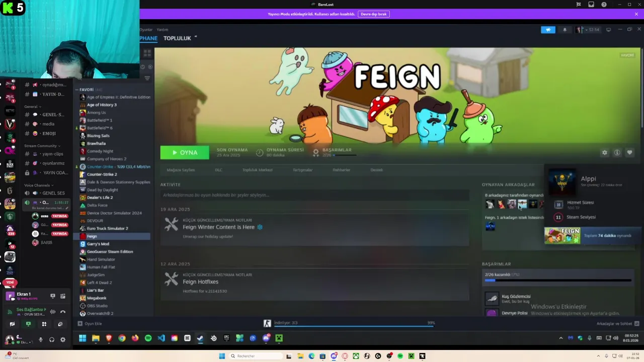Click Steam blue announcement megaphone button

tap(548, 30)
